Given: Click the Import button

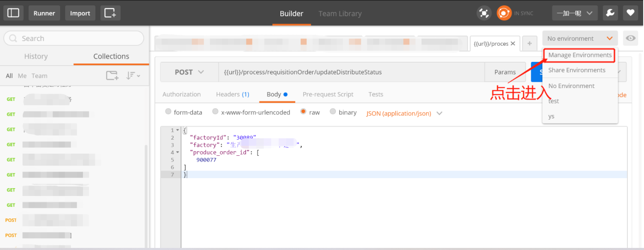Looking at the screenshot, I should pos(80,13).
